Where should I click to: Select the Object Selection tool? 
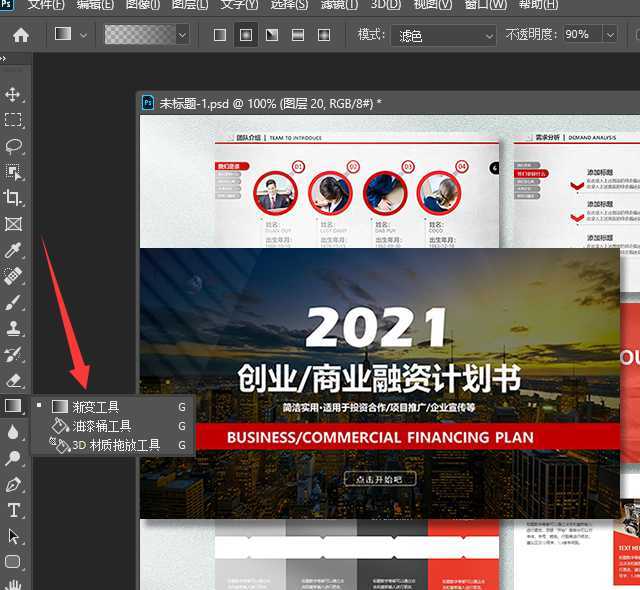pyautogui.click(x=13, y=172)
